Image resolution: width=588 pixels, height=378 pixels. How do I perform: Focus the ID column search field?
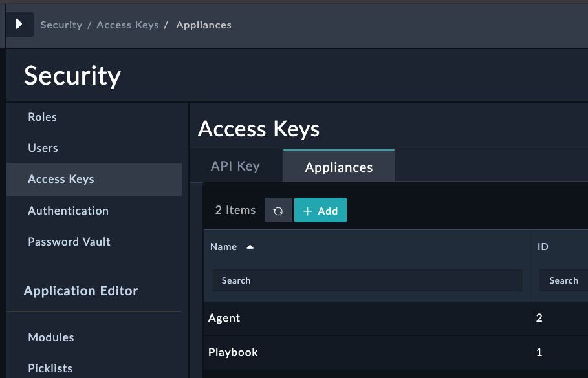pyautogui.click(x=564, y=280)
